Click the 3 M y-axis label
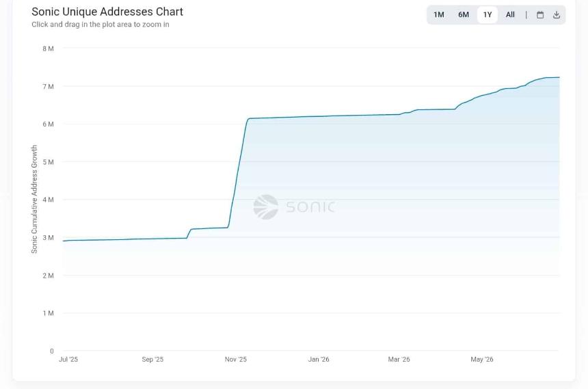This screenshot has width=588, height=389. (x=48, y=237)
